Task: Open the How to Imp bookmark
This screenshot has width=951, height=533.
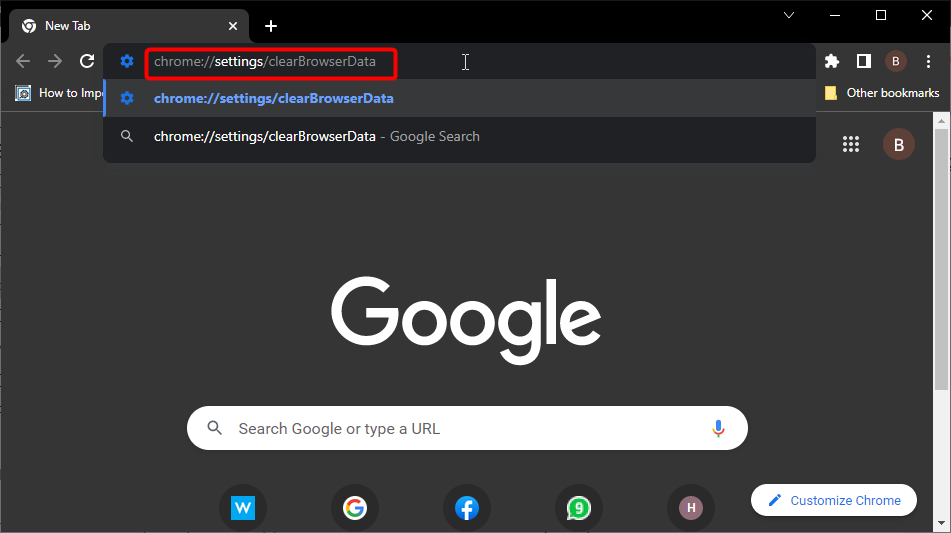Action: [59, 93]
